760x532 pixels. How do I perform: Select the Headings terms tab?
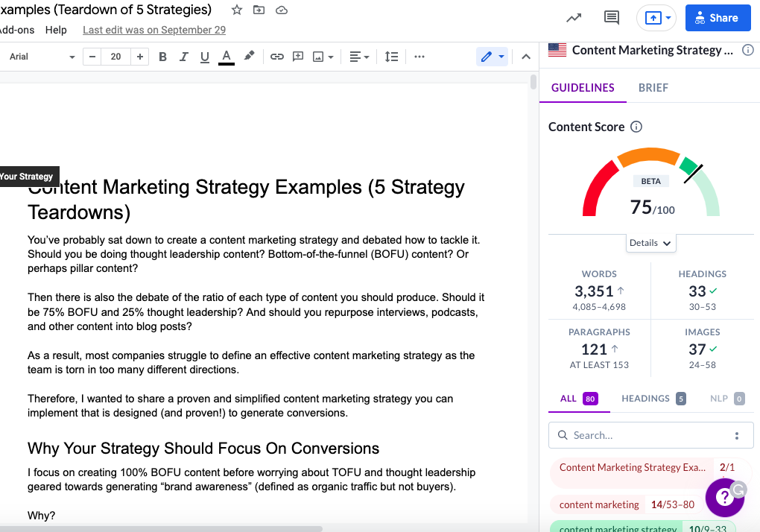coord(653,399)
